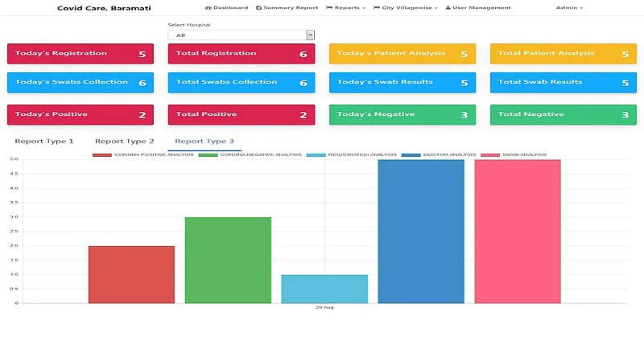This screenshot has height=362, width=644.
Task: Open Today's Swab Results card
Action: click(x=402, y=83)
